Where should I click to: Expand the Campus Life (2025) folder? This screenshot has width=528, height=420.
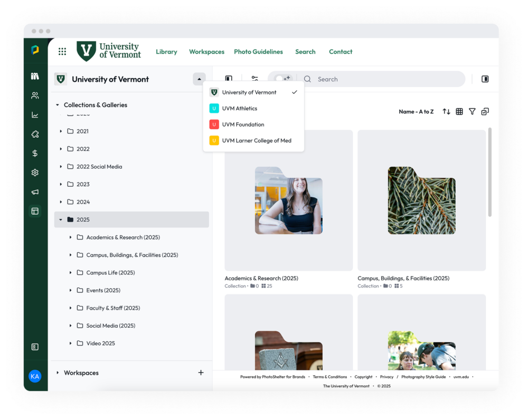(70, 273)
